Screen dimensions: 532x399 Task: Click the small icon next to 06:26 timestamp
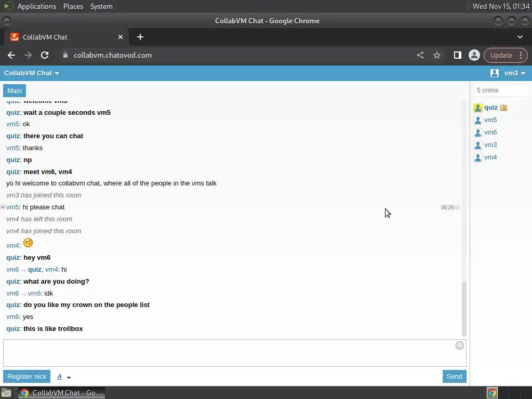[457, 207]
